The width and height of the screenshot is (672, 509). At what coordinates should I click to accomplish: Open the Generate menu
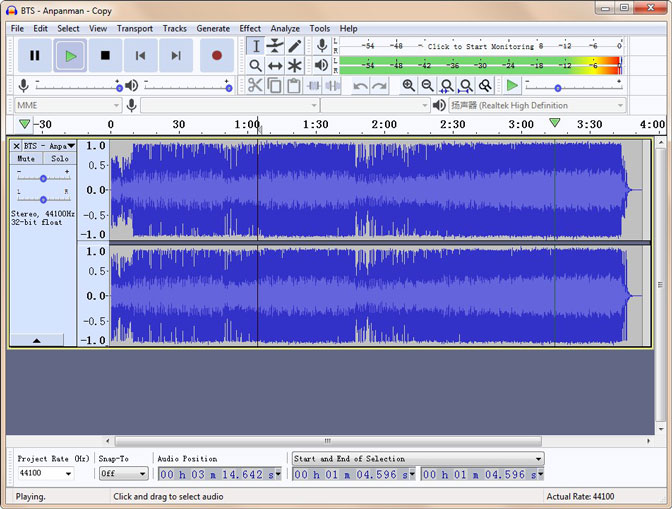tap(213, 29)
